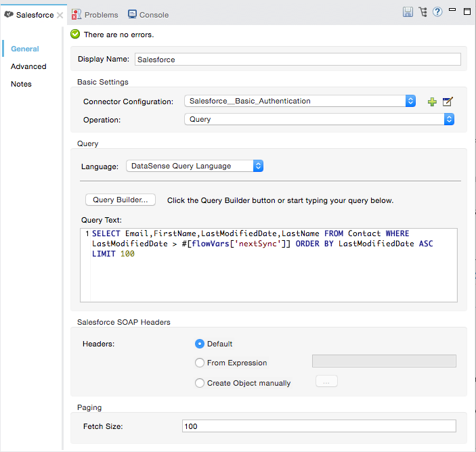Close the Salesforce tab with the X
This screenshot has height=452, width=476.
(61, 15)
